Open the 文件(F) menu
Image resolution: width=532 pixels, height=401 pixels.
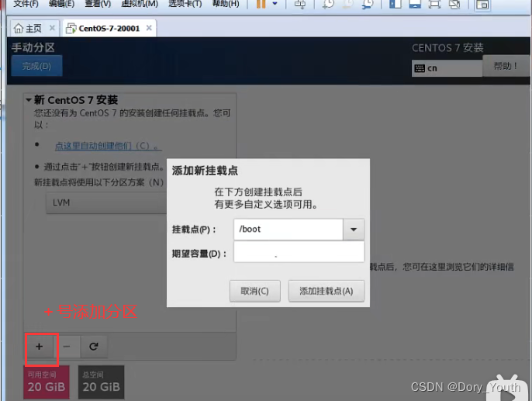(26, 4)
